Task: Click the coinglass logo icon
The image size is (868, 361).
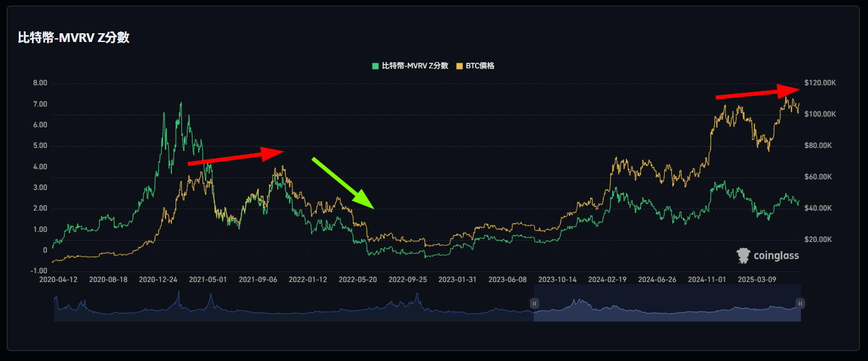Action: [x=743, y=255]
